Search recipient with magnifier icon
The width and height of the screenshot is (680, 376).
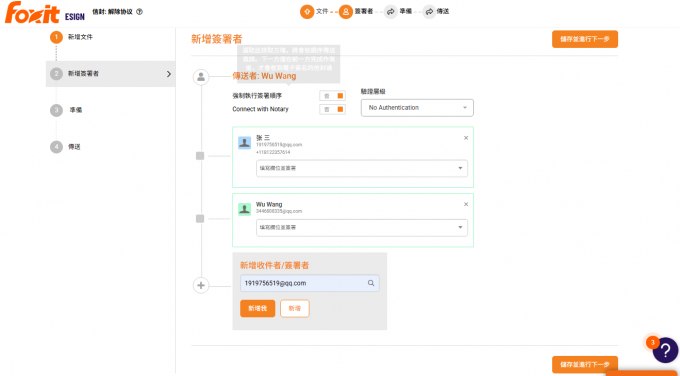371,283
